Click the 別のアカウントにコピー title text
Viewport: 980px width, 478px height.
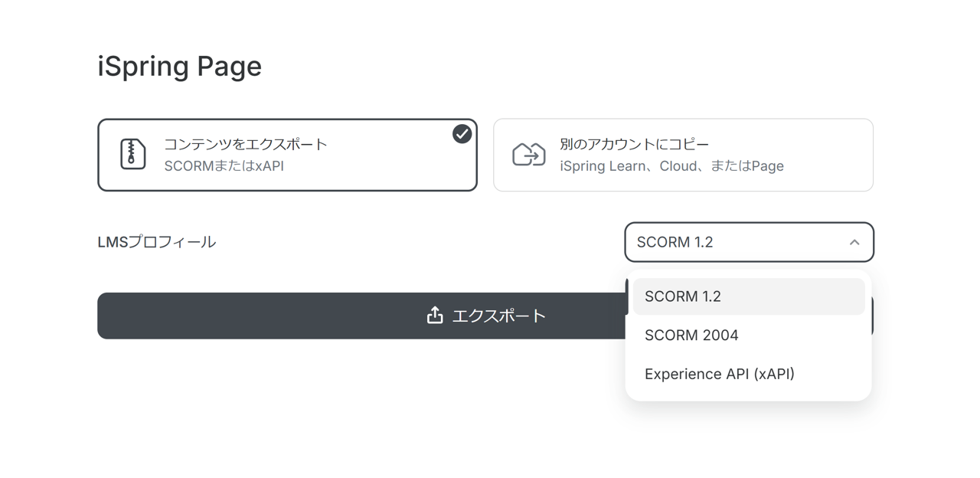pos(635,144)
